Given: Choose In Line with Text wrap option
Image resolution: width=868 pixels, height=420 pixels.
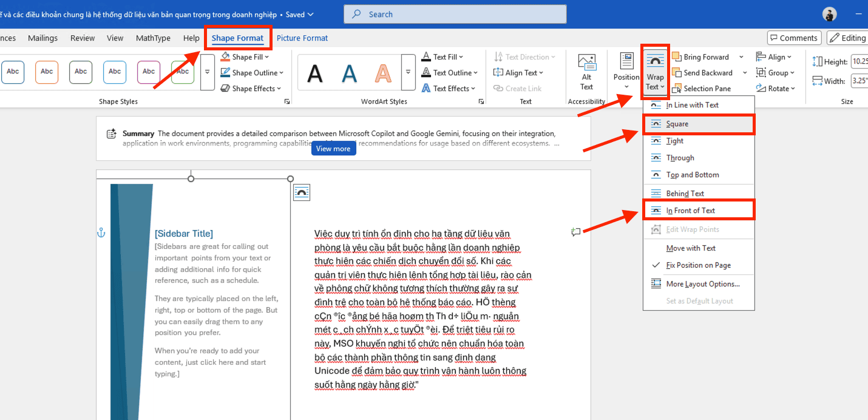Looking at the screenshot, I should point(699,105).
